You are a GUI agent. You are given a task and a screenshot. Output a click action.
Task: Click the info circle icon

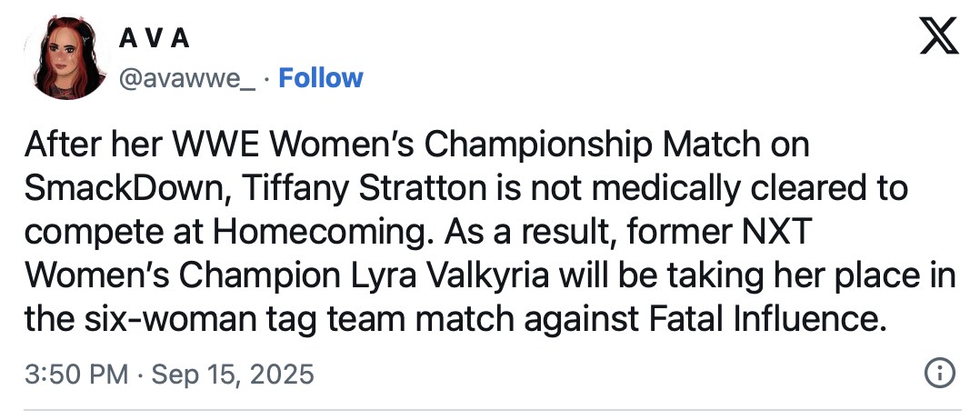(x=938, y=373)
